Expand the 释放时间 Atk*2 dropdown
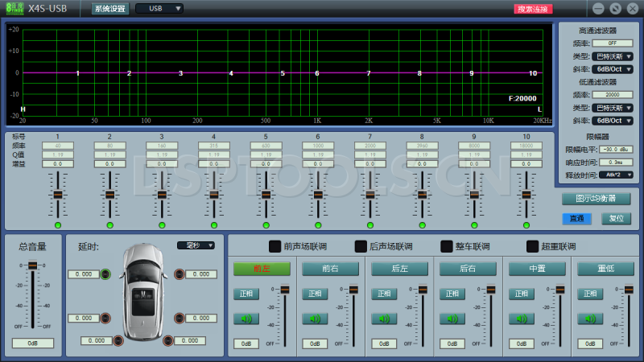644x362 pixels. click(615, 175)
